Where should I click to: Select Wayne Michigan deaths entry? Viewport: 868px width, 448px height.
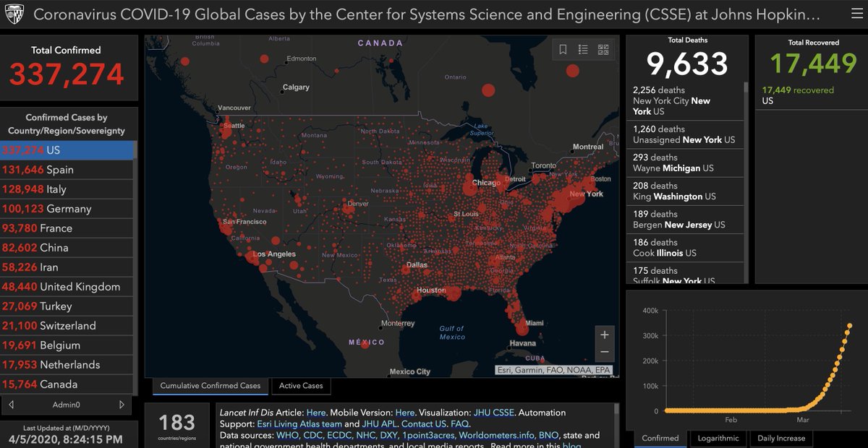pos(685,163)
